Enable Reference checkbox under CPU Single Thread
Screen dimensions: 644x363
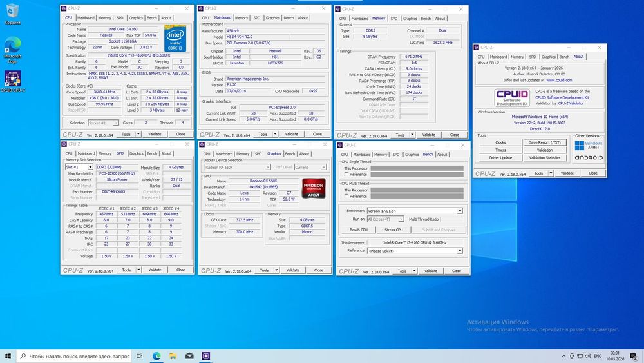coord(346,174)
